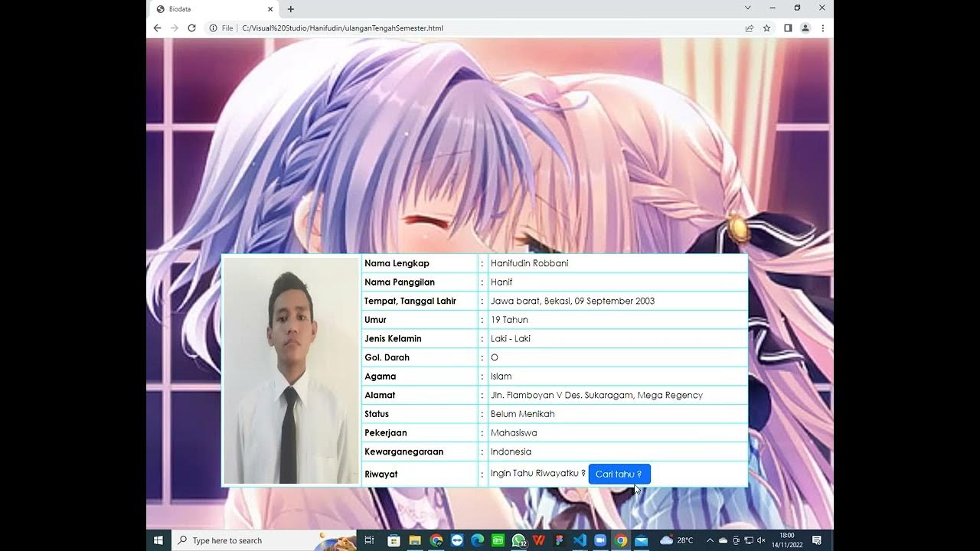
Task: Click the Jenis Kelamin label
Action: [x=393, y=338]
